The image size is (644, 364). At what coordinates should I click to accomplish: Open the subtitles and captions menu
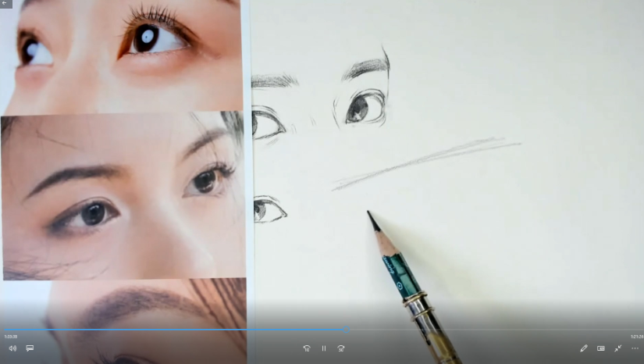pyautogui.click(x=30, y=348)
